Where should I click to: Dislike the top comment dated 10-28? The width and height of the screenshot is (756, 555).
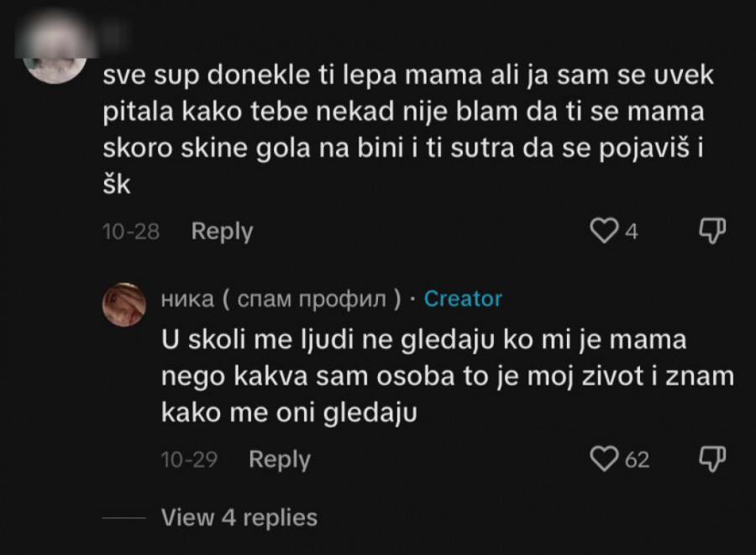(712, 230)
